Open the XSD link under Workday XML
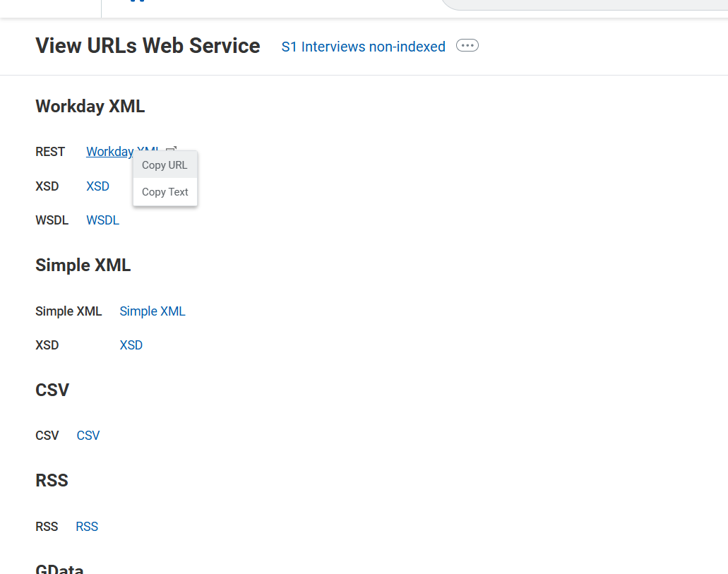 click(x=97, y=186)
